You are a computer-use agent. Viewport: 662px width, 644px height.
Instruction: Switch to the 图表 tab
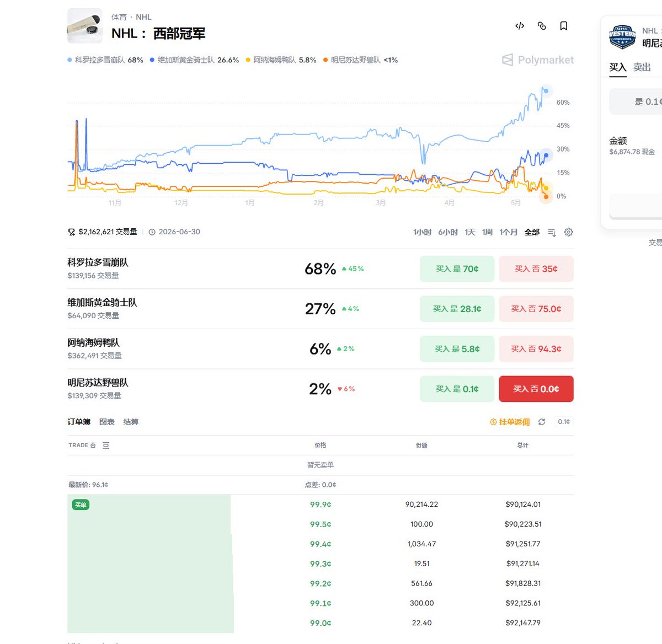pyautogui.click(x=107, y=422)
